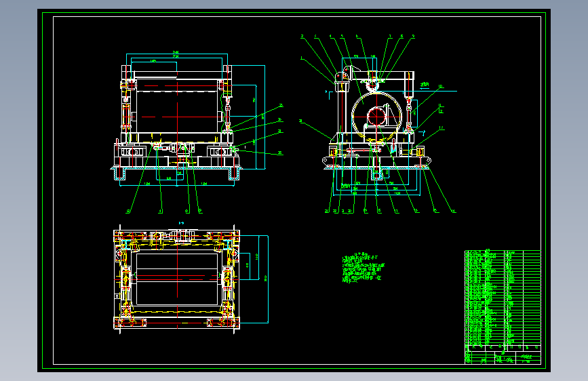This screenshot has height=381, width=588.
Task: Click the top plan view of the frame
Action: pyautogui.click(x=176, y=279)
